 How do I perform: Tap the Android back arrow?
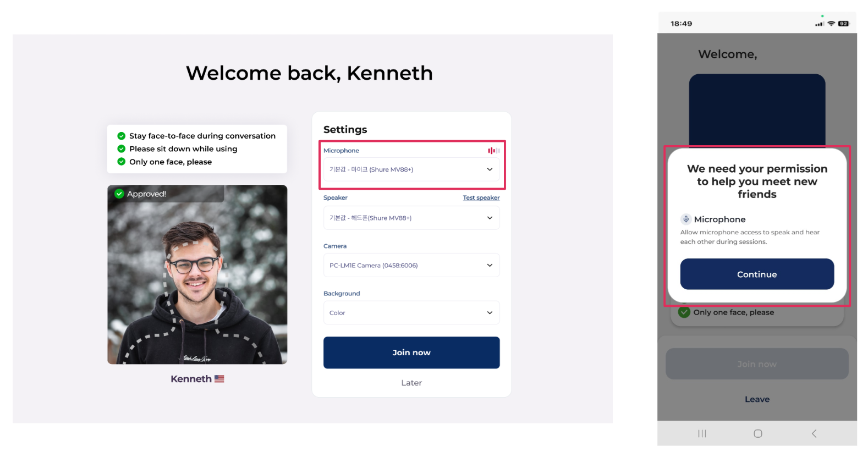814,433
